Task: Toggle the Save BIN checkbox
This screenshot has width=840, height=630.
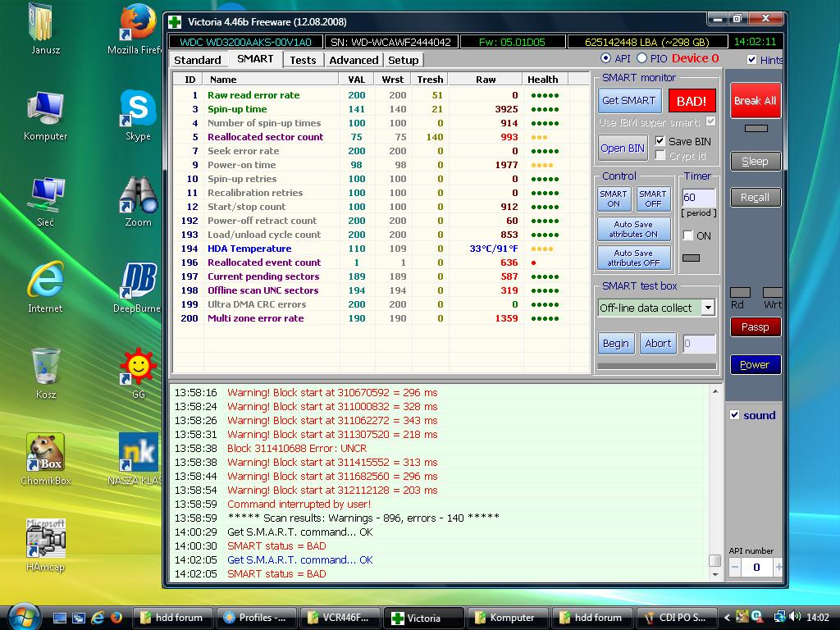Action: 660,141
